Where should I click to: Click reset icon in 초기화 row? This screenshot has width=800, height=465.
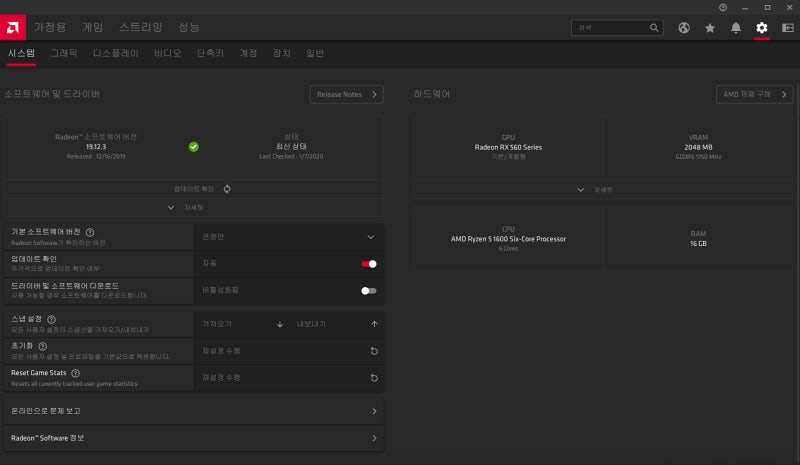(x=374, y=351)
